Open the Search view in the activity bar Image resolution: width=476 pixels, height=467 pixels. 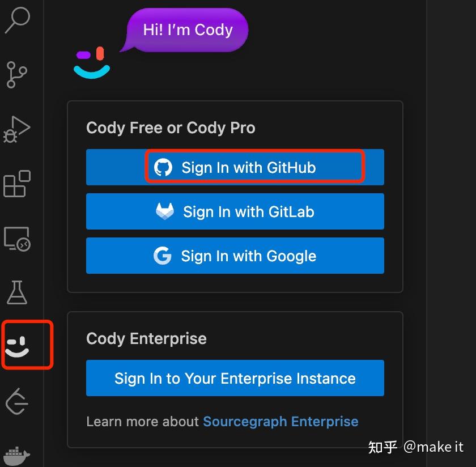click(x=17, y=20)
